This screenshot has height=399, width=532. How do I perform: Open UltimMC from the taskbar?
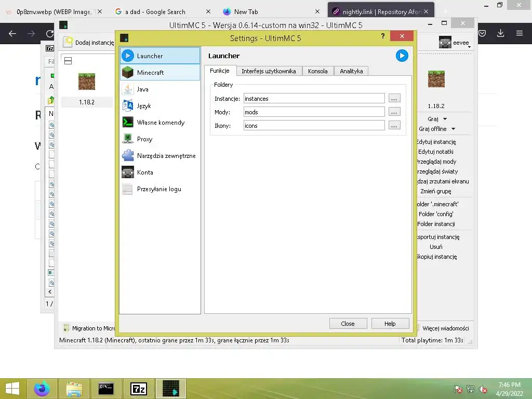point(170,389)
